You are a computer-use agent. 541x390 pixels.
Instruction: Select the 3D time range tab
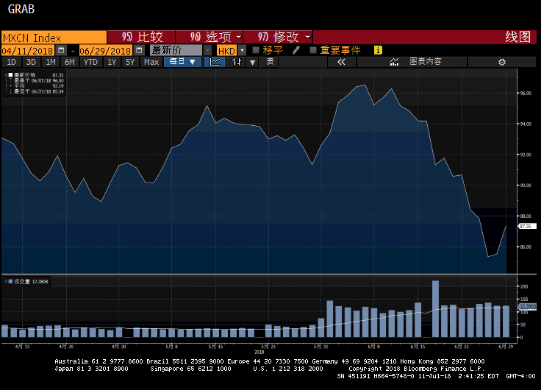point(31,62)
